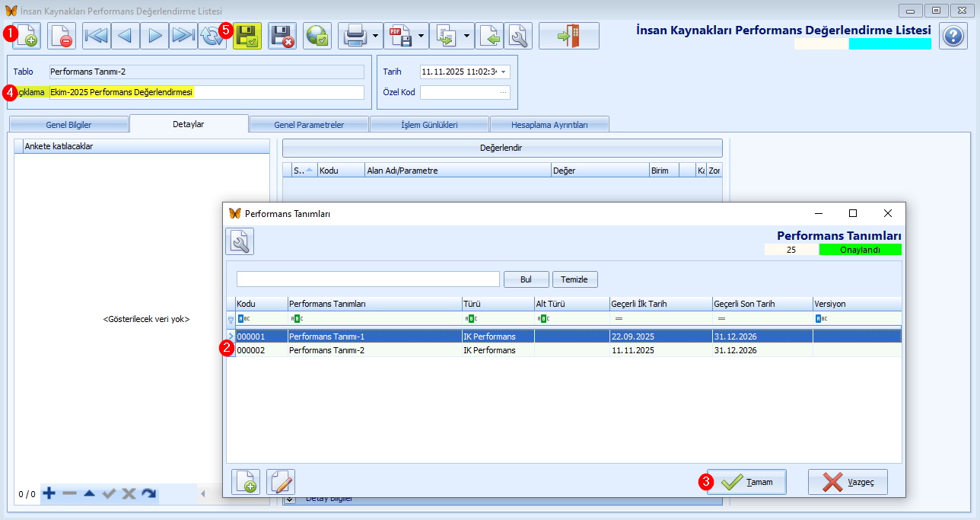Screen dimensions: 980x520
Task: Open the printer dropdown arrow
Action: tap(377, 36)
